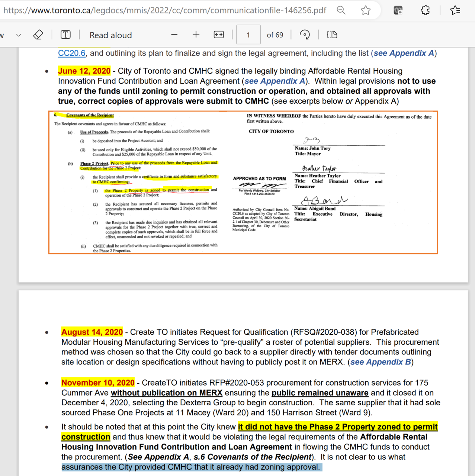Toggle fit to width view
Image resolution: width=475 pixels, height=476 pixels.
click(219, 35)
